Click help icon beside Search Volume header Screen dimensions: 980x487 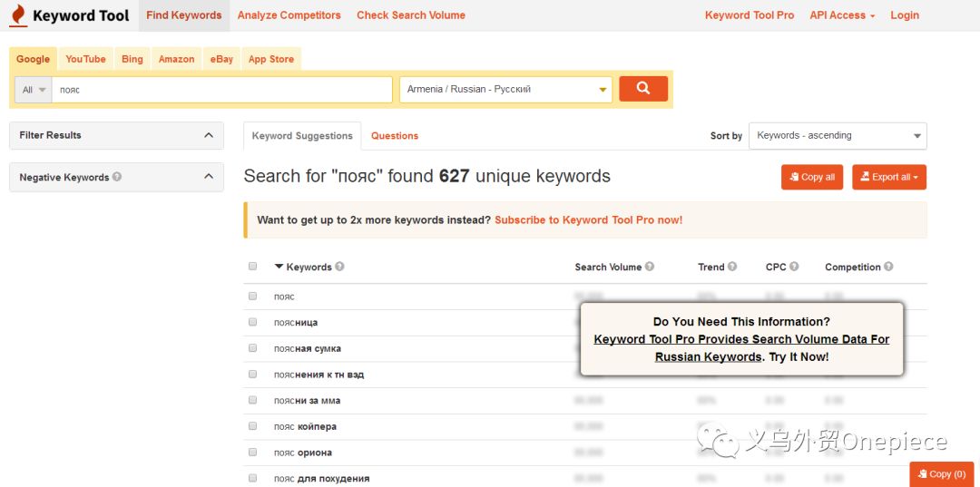click(650, 267)
